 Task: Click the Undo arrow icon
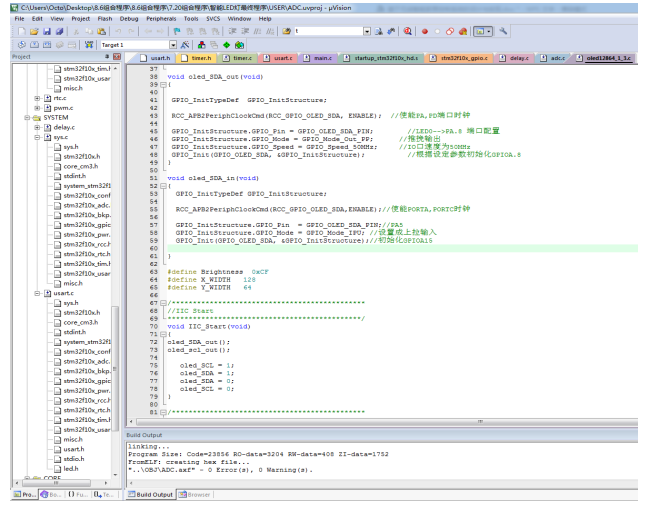(118, 31)
